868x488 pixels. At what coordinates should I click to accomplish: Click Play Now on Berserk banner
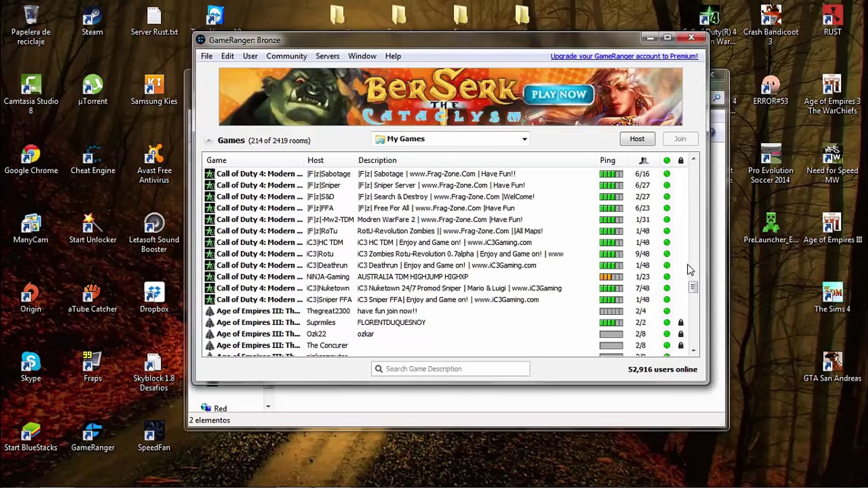pyautogui.click(x=559, y=94)
